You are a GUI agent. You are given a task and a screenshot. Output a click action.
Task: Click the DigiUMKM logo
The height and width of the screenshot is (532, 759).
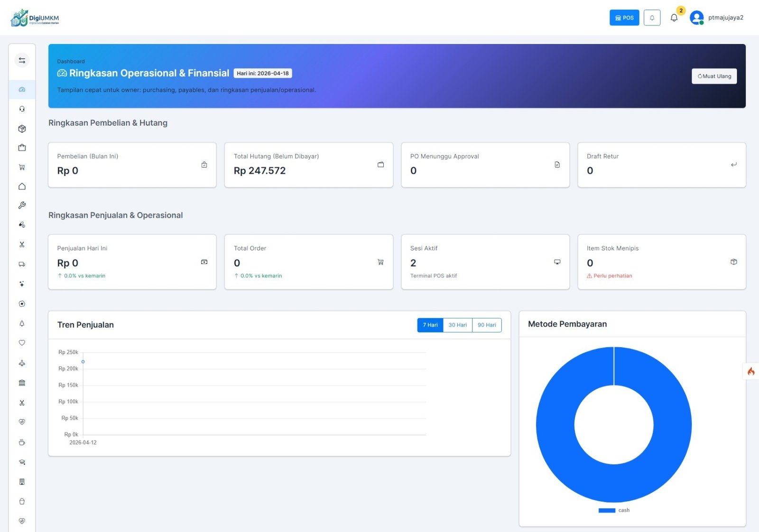(x=35, y=18)
